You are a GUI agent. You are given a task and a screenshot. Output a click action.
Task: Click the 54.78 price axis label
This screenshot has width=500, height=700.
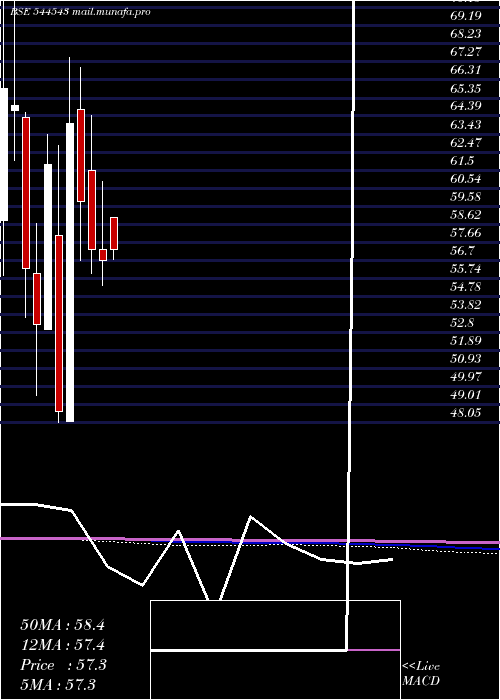tap(465, 287)
